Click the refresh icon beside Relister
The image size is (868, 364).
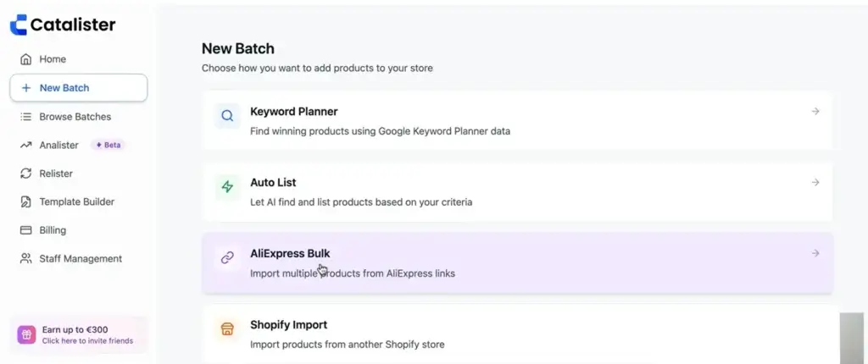click(x=25, y=174)
